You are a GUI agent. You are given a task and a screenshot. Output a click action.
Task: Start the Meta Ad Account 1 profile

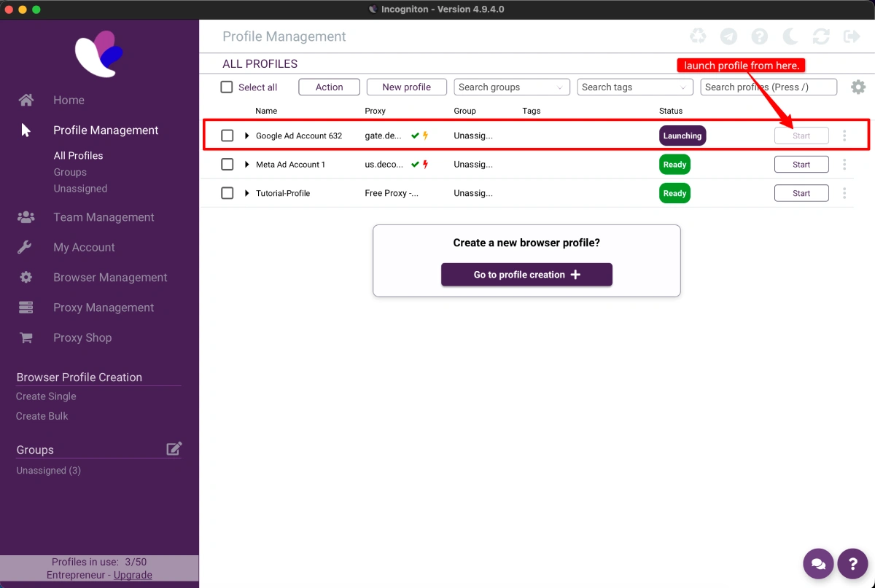tap(801, 164)
